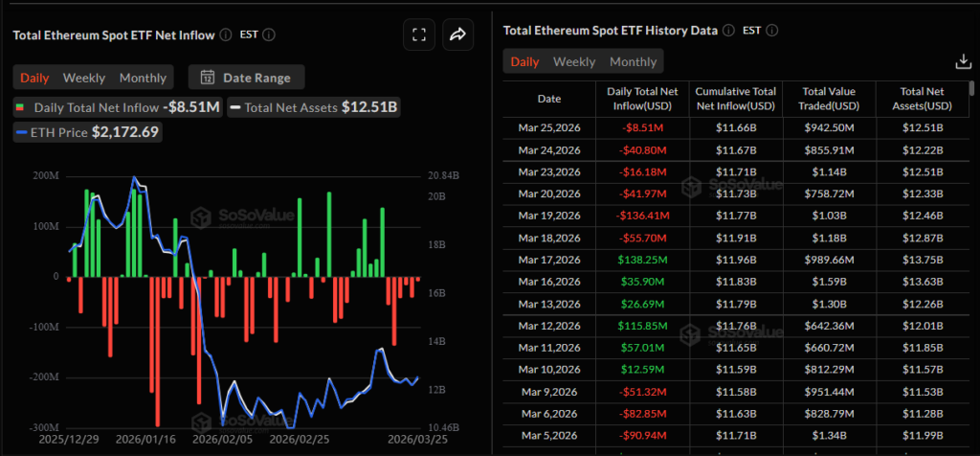Hide the ETH Price line series
The width and height of the screenshot is (980, 456).
(86, 131)
